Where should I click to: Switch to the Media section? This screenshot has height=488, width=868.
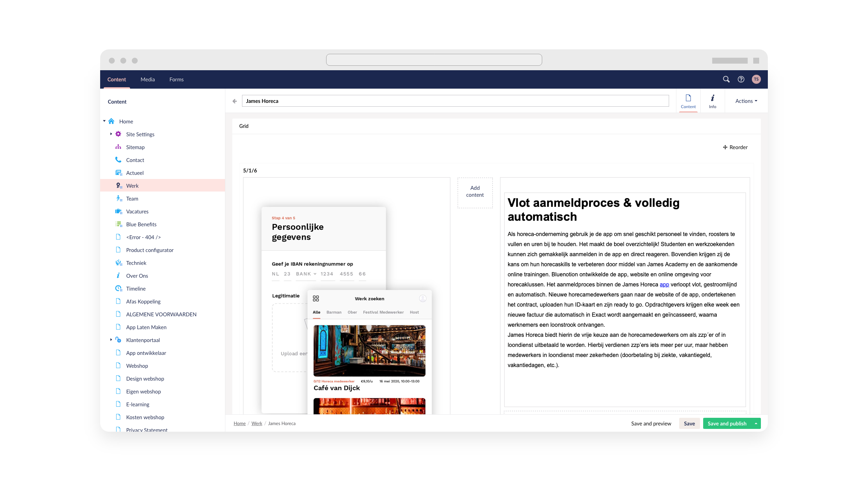(x=148, y=80)
